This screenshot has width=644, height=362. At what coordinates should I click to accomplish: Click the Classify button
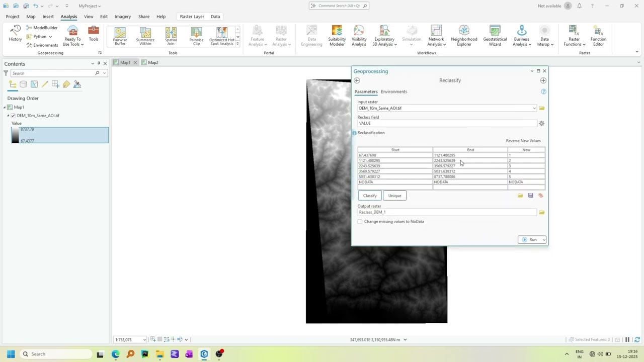370,196
